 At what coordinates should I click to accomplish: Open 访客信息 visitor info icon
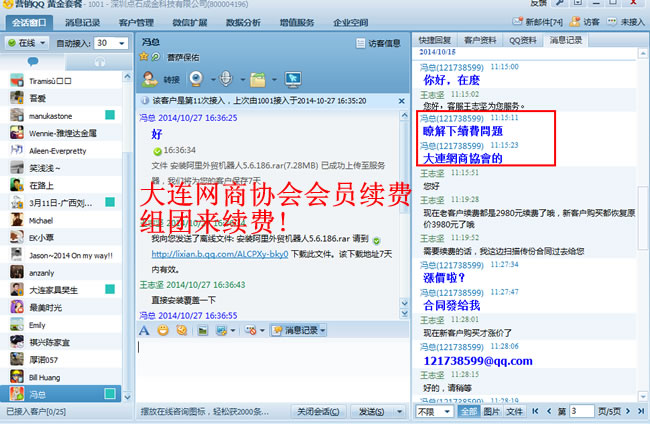click(361, 43)
